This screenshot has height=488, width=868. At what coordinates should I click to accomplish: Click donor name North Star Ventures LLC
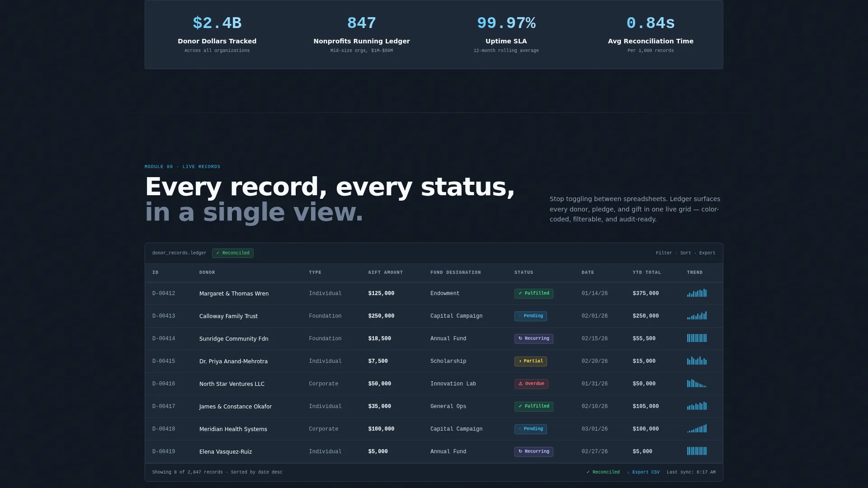[x=232, y=384]
